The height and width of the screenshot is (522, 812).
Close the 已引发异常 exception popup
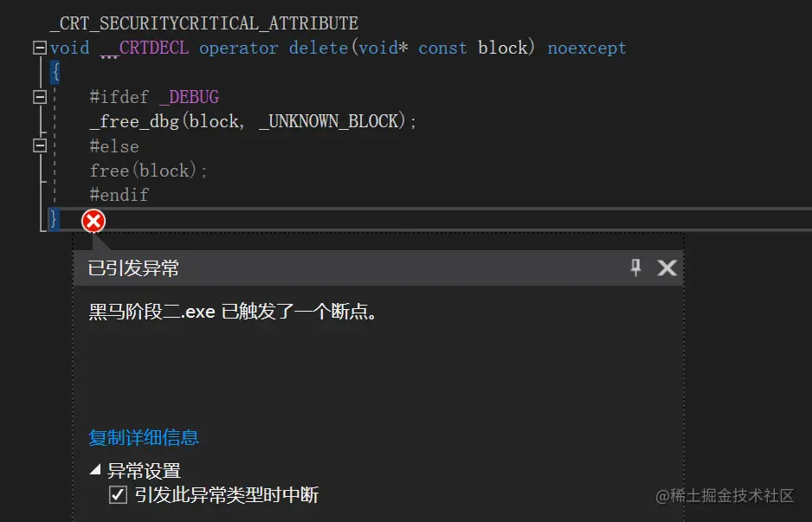coord(667,267)
